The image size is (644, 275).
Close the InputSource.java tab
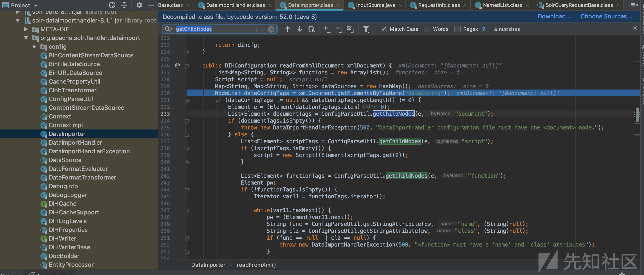click(400, 5)
